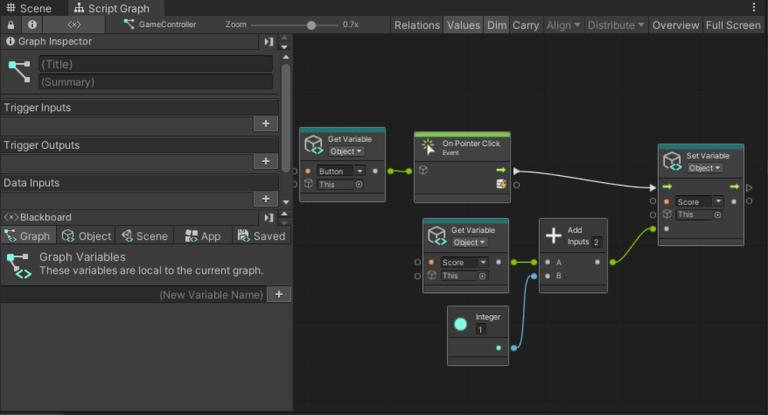768x415 pixels.
Task: Click the plus icon on the Add node
Action: pyautogui.click(x=554, y=236)
